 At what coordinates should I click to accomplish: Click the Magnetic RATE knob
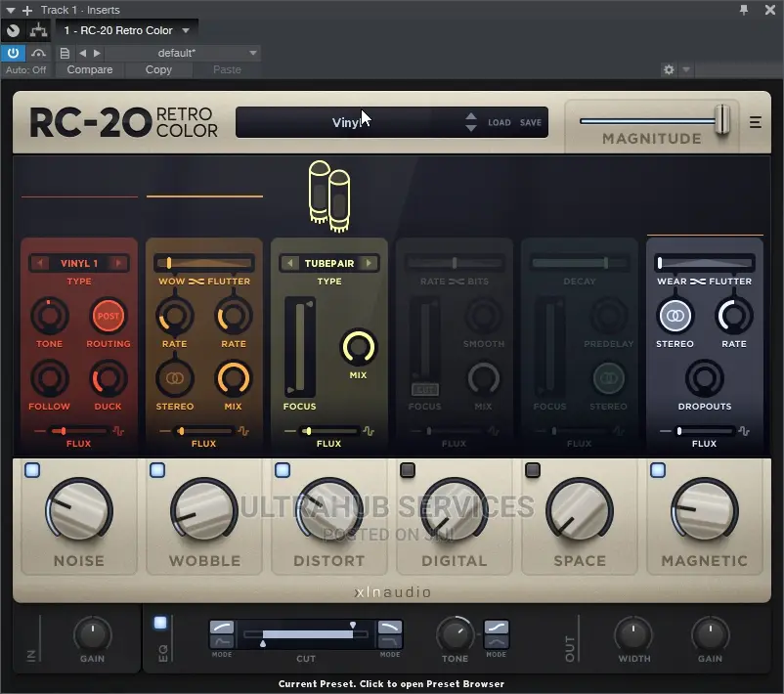click(x=734, y=316)
